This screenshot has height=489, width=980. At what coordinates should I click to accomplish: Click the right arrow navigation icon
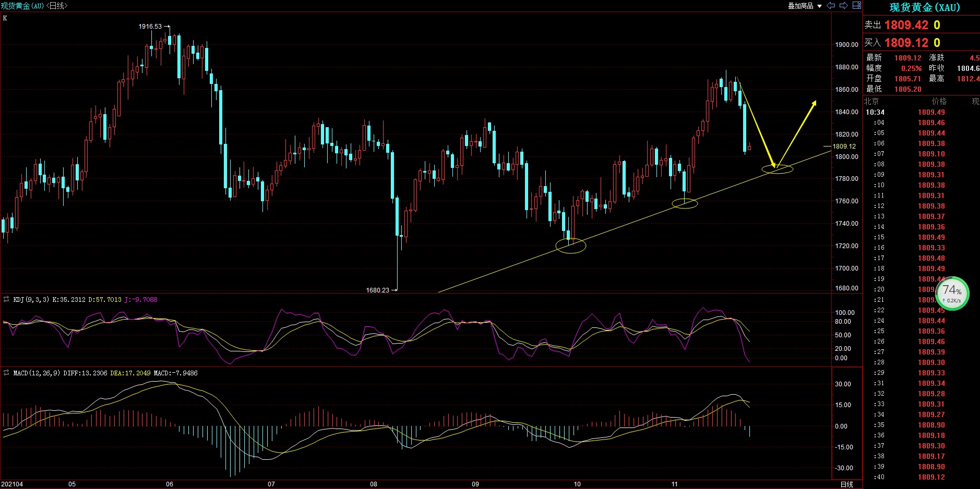[843, 6]
